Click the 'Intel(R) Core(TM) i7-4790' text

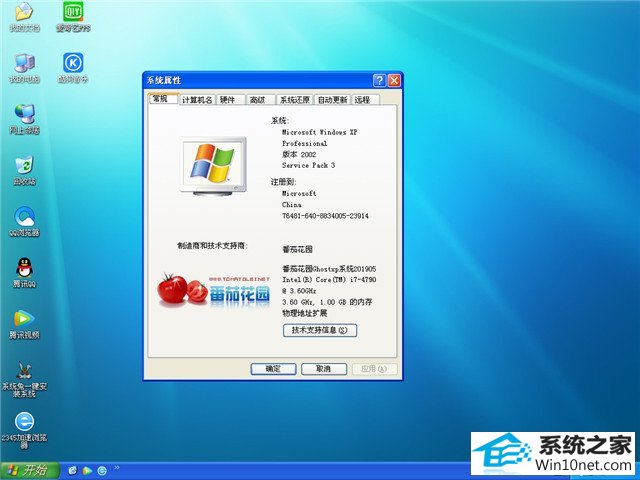pyautogui.click(x=329, y=280)
